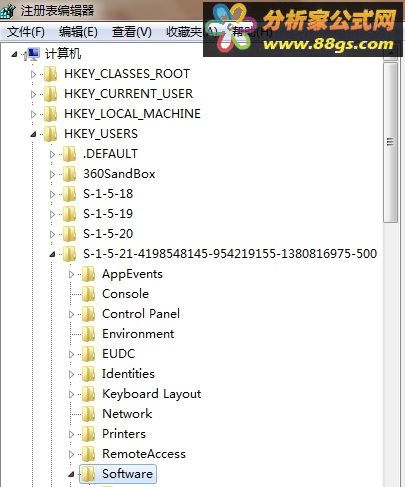405x487 pixels.
Task: Click the tree pane vertical scrollbar thumb
Action: click(390, 142)
